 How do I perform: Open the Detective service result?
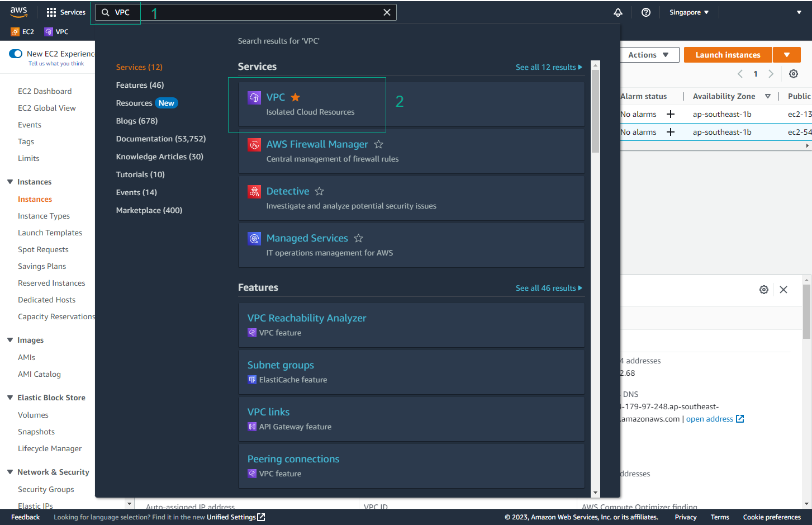point(288,191)
